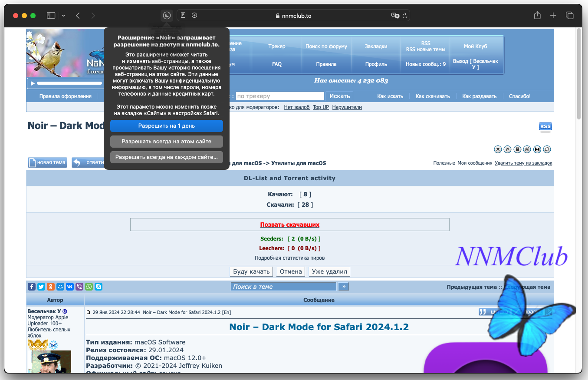
Task: Click the audio player progress bar
Action: tap(69, 83)
